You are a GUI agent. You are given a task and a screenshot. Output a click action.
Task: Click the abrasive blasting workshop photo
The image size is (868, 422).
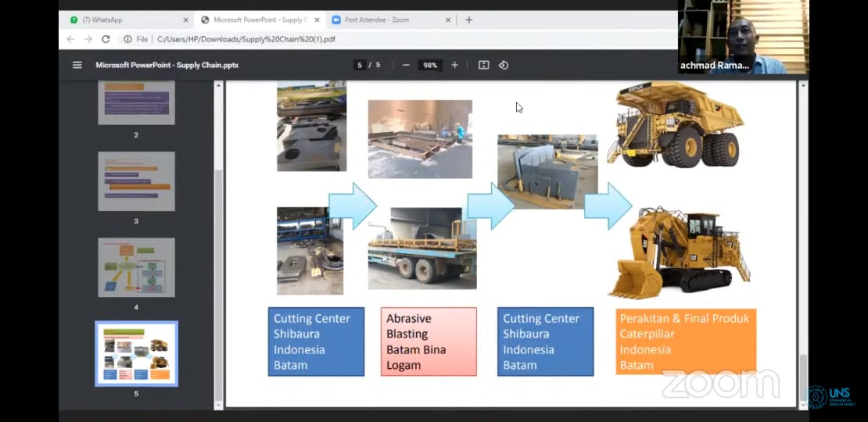pos(420,139)
